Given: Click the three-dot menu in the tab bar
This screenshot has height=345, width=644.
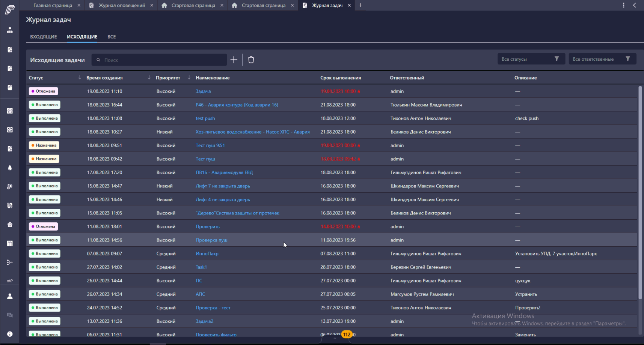Looking at the screenshot, I should (624, 5).
